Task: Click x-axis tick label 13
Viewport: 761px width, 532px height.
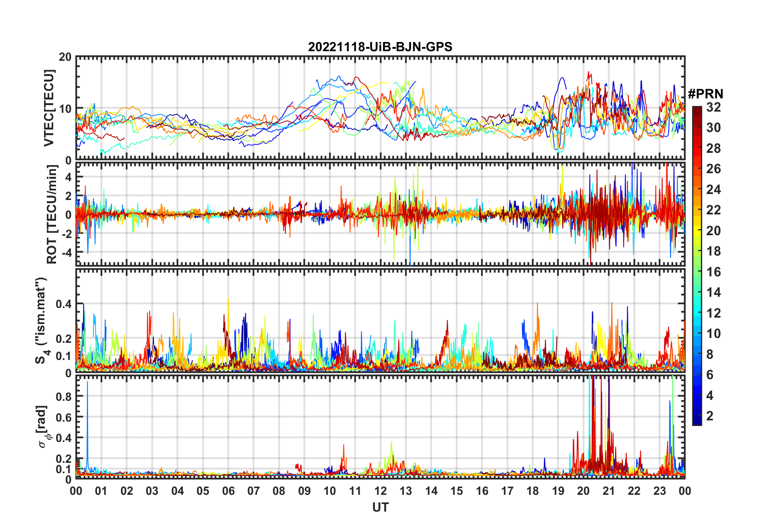Action: click(x=406, y=491)
